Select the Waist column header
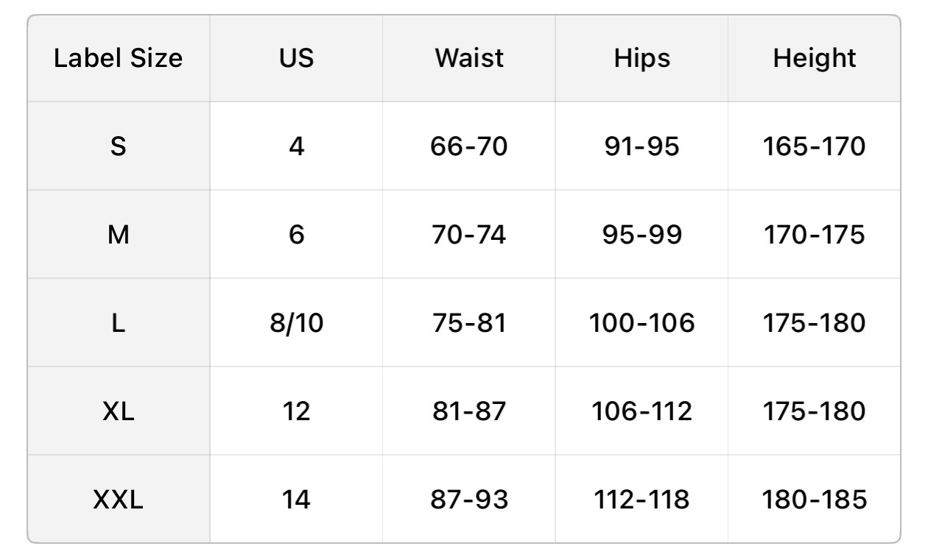 (x=469, y=58)
